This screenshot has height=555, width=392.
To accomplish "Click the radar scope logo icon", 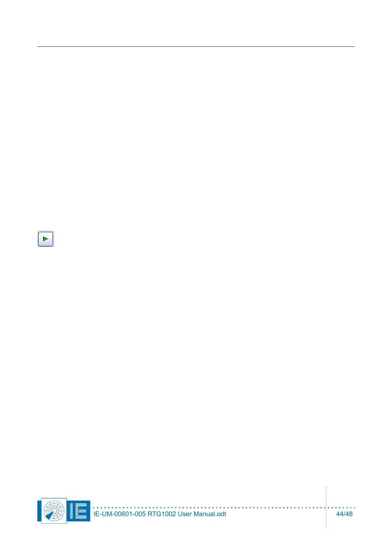I will coord(54,511).
